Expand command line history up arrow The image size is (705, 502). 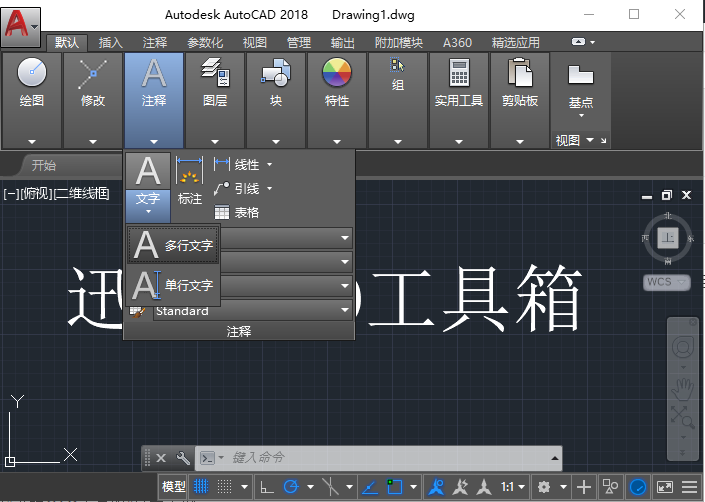(x=554, y=458)
